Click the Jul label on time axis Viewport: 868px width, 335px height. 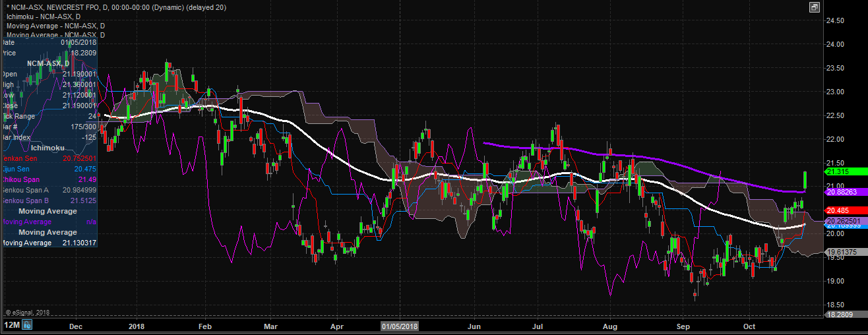pyautogui.click(x=538, y=326)
